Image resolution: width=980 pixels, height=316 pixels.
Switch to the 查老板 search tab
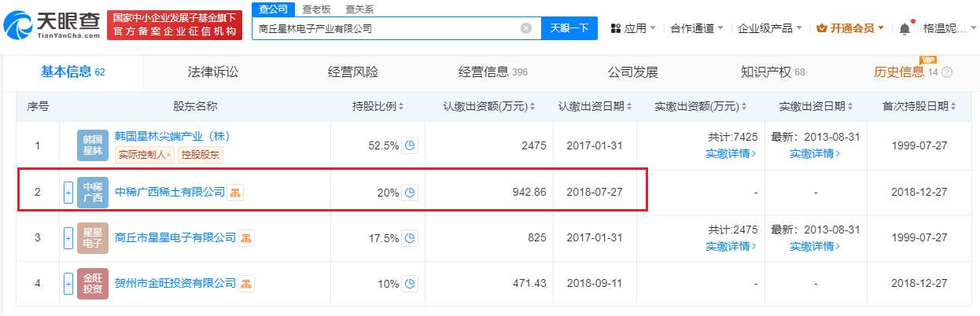[x=315, y=9]
